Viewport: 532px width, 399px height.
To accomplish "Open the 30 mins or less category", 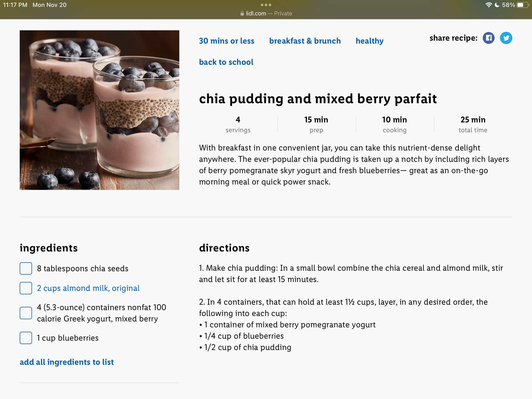I will pos(227,41).
